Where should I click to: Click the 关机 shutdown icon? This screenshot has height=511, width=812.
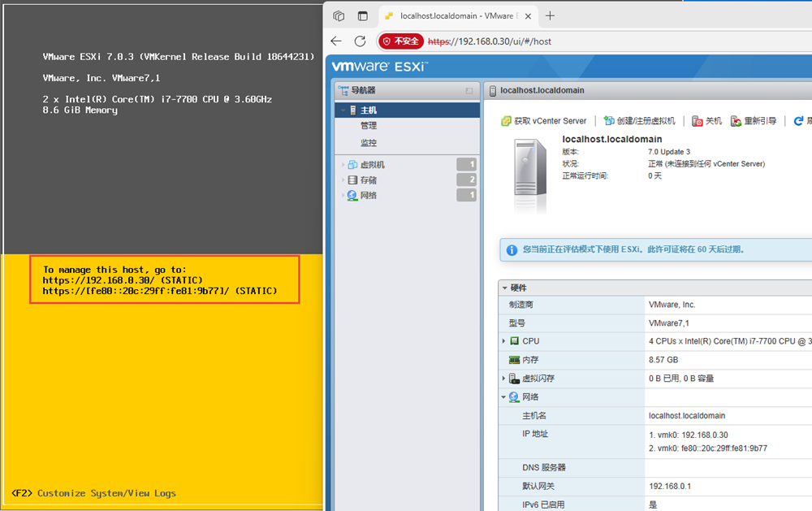click(698, 121)
